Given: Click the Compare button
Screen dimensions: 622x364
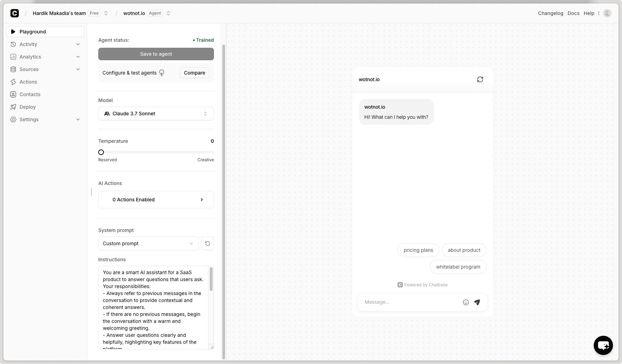Looking at the screenshot, I should [x=194, y=73].
